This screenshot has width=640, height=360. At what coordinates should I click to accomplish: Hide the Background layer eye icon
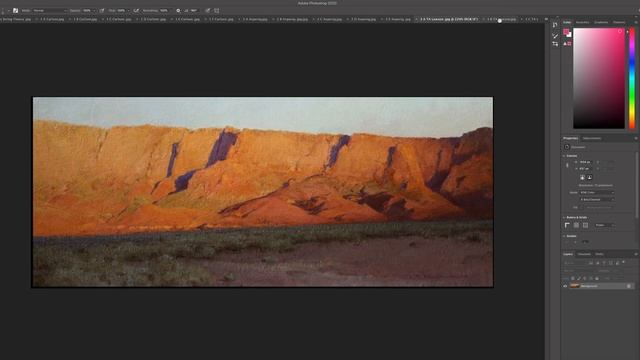[565, 286]
